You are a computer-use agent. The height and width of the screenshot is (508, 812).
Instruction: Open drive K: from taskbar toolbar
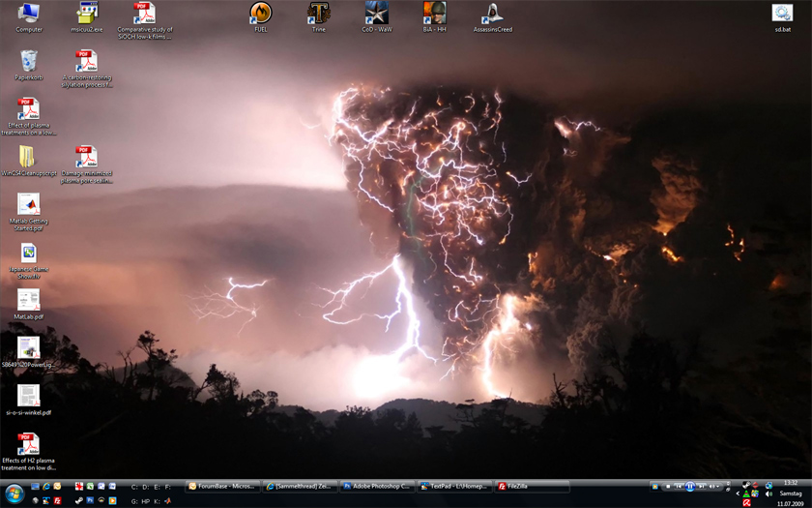pos(157,501)
